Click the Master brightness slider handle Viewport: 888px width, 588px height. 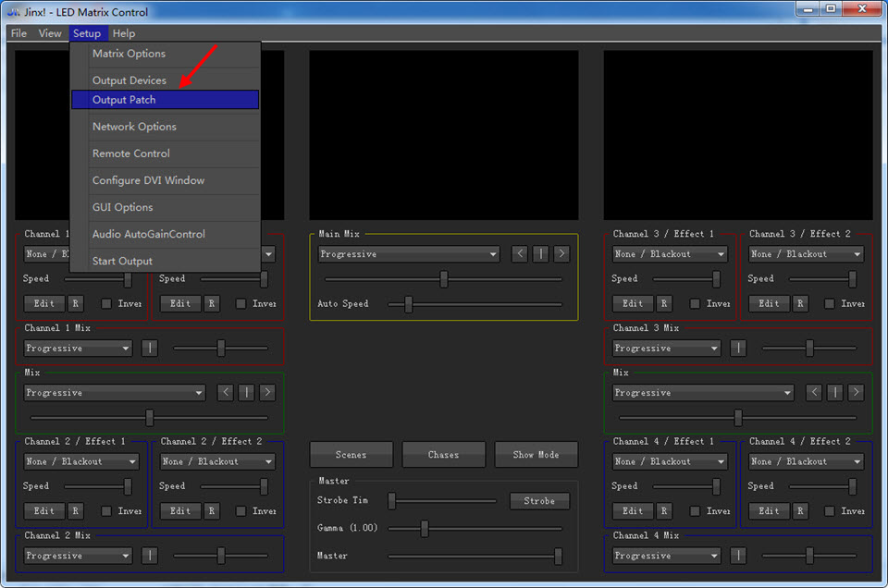pos(558,557)
